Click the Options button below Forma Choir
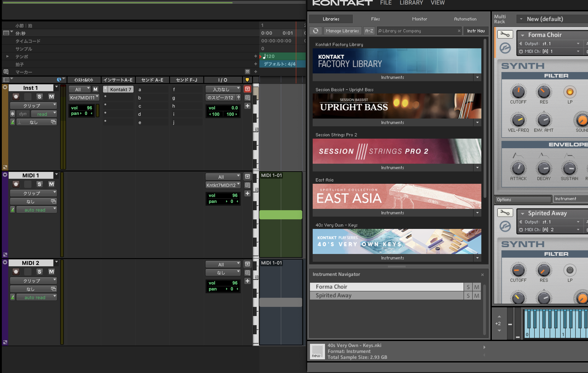Screen dimensions: 588x373 [523, 199]
